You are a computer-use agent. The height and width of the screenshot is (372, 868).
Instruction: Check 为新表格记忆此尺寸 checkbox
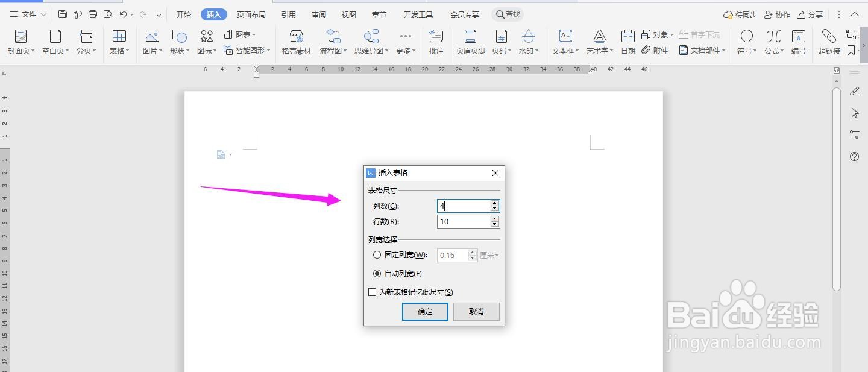tap(372, 292)
